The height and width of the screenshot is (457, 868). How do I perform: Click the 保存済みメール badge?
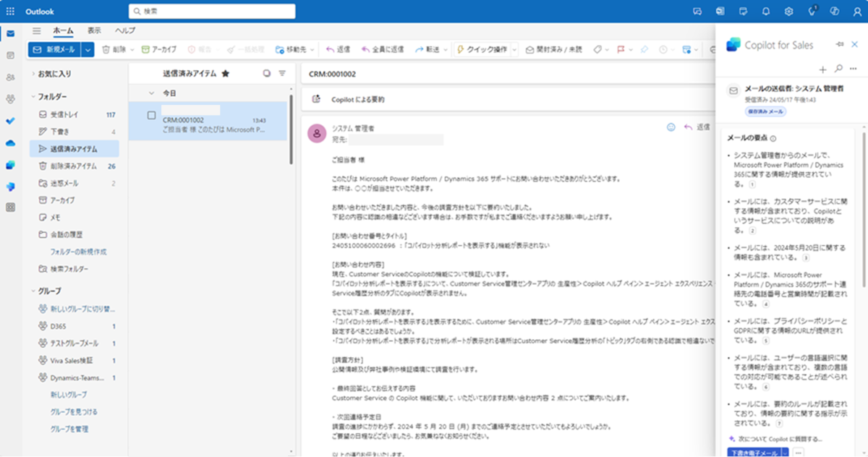tap(765, 111)
